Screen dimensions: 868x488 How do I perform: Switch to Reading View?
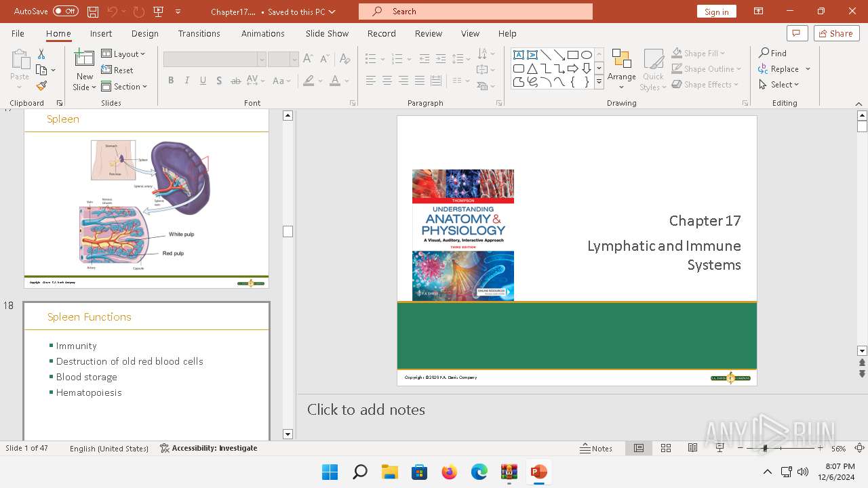click(x=692, y=448)
